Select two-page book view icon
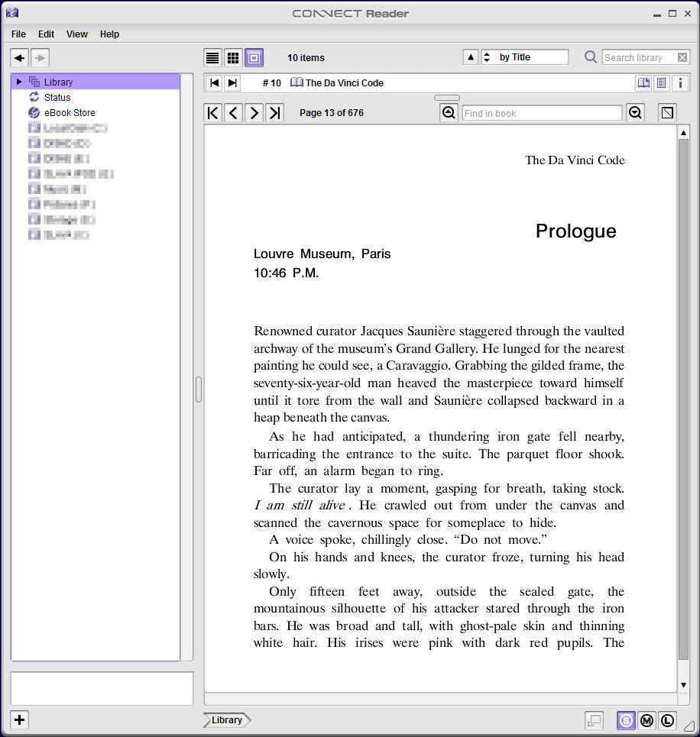The width and height of the screenshot is (700, 737). coord(643,83)
